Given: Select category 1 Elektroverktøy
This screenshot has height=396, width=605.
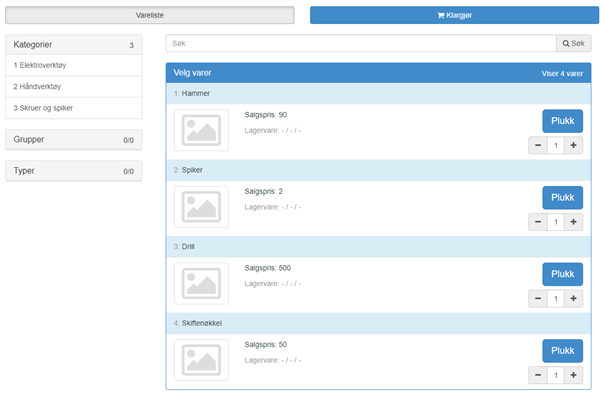Looking at the screenshot, I should coord(74,65).
